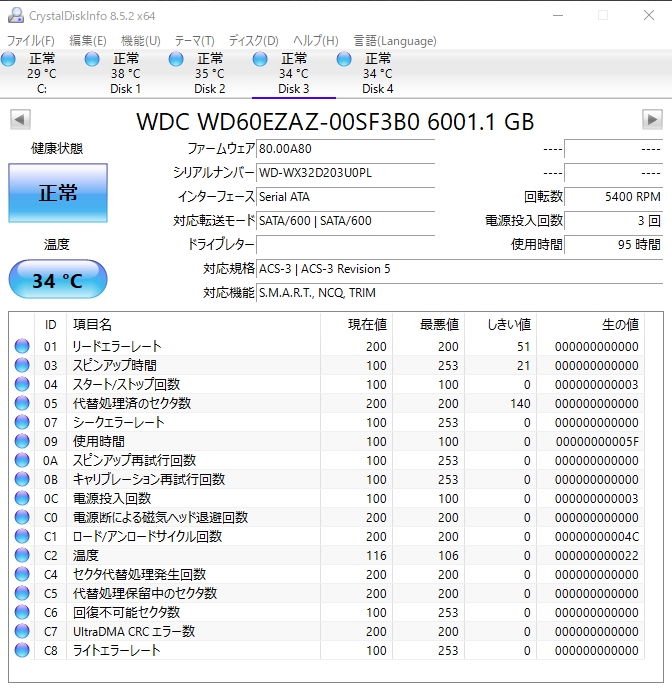Click status orb for 01 リードエラーレート
The height and width of the screenshot is (691, 672).
[x=22, y=346]
